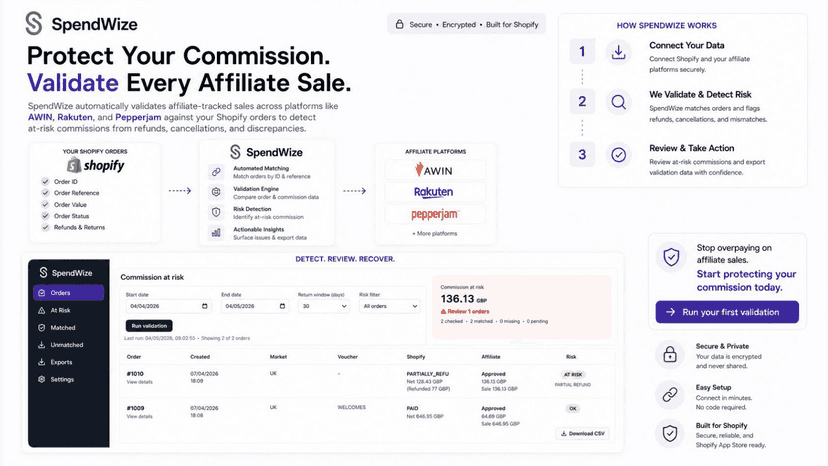Viewport: 828px width, 466px height.
Task: Click the + More platforms link
Action: 435,234
